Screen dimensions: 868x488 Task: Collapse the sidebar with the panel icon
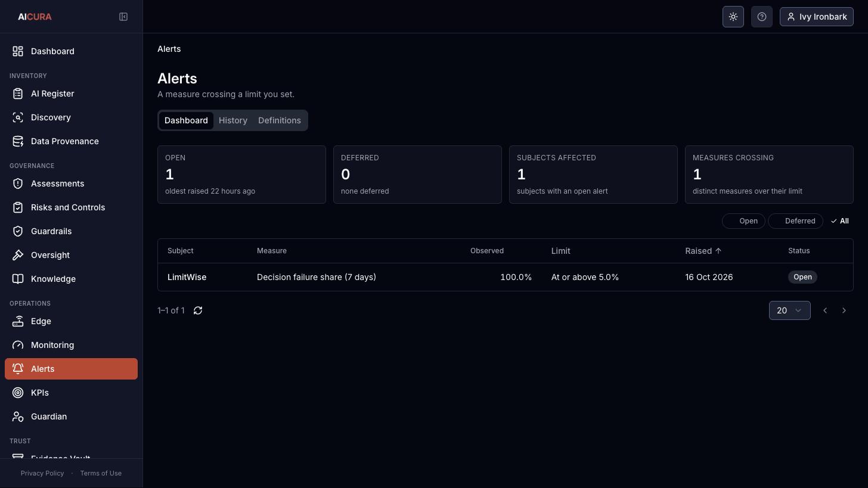pos(123,17)
